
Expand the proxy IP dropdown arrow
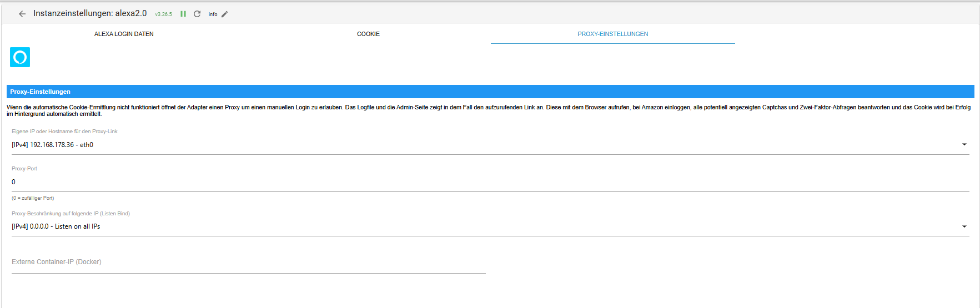point(964,144)
